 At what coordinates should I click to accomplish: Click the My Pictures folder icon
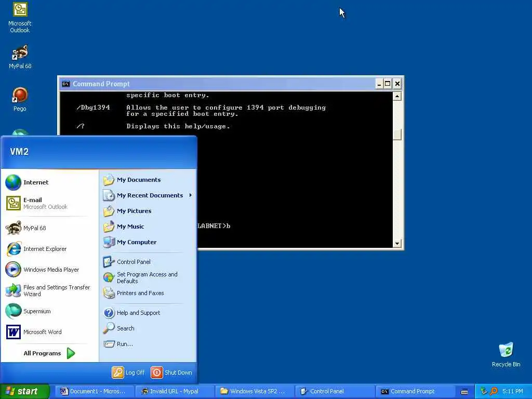109,211
